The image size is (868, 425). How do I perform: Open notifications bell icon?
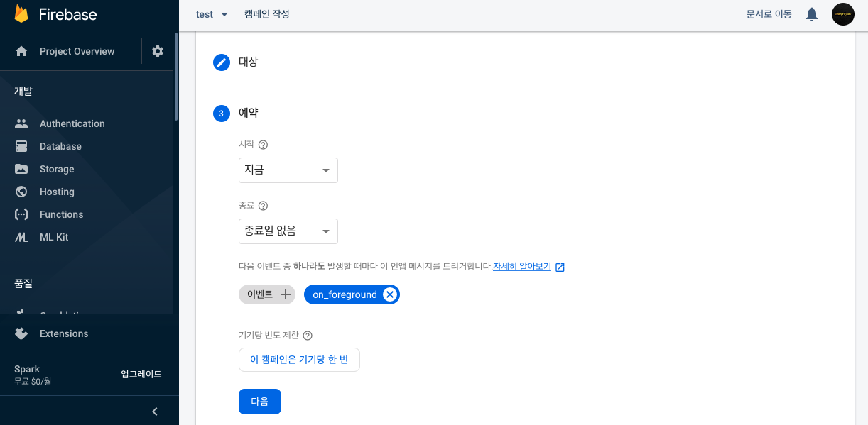tap(812, 14)
